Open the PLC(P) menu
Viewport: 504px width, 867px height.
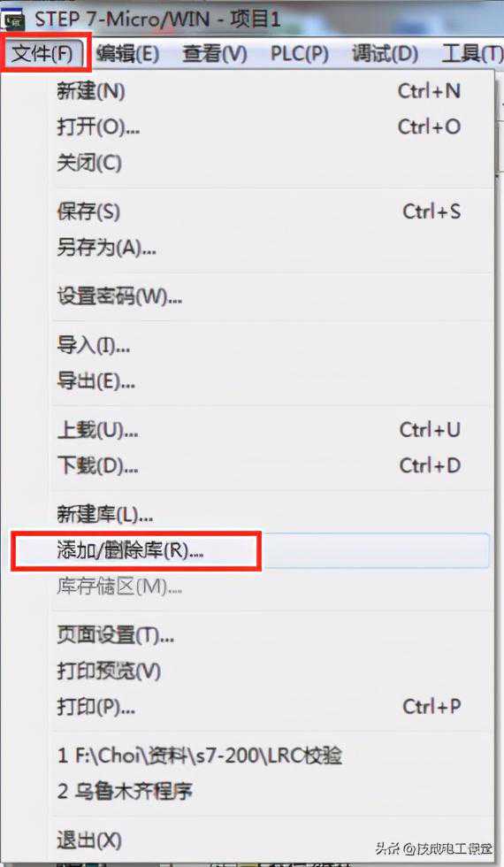click(300, 54)
